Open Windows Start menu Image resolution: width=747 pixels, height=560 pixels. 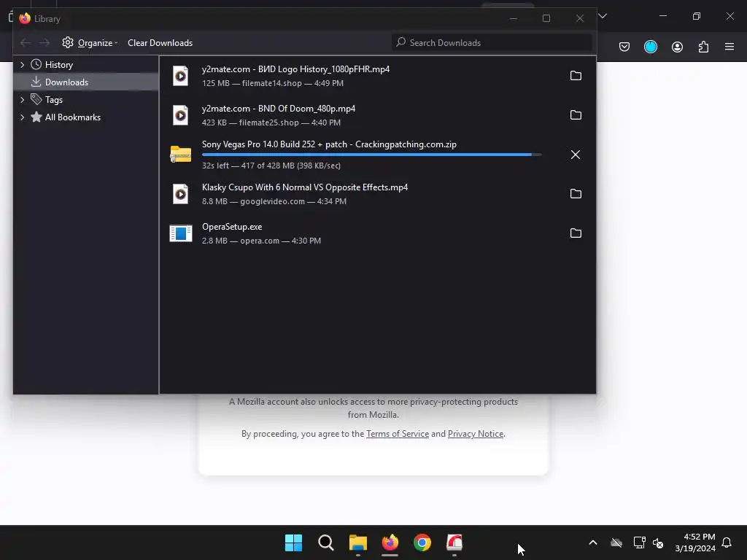[293, 542]
